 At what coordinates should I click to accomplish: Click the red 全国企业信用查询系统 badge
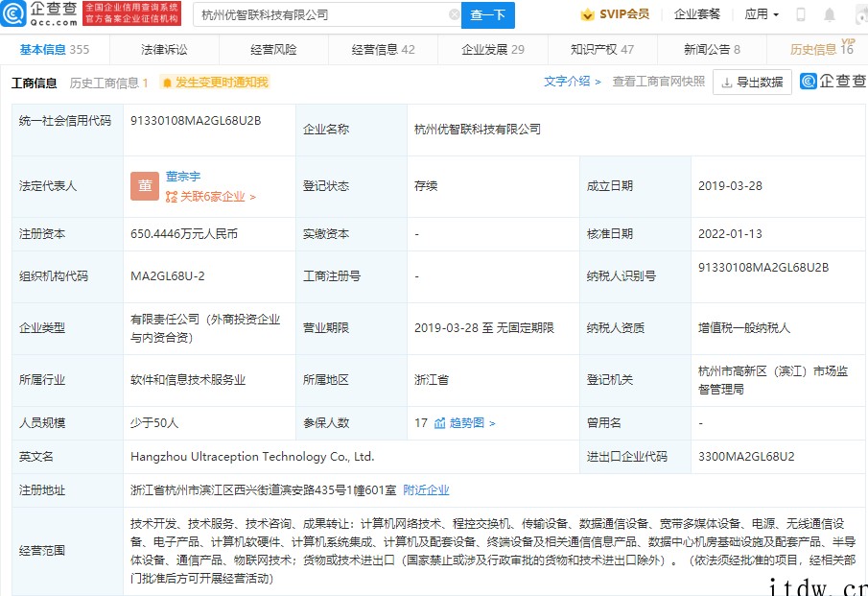(x=131, y=13)
